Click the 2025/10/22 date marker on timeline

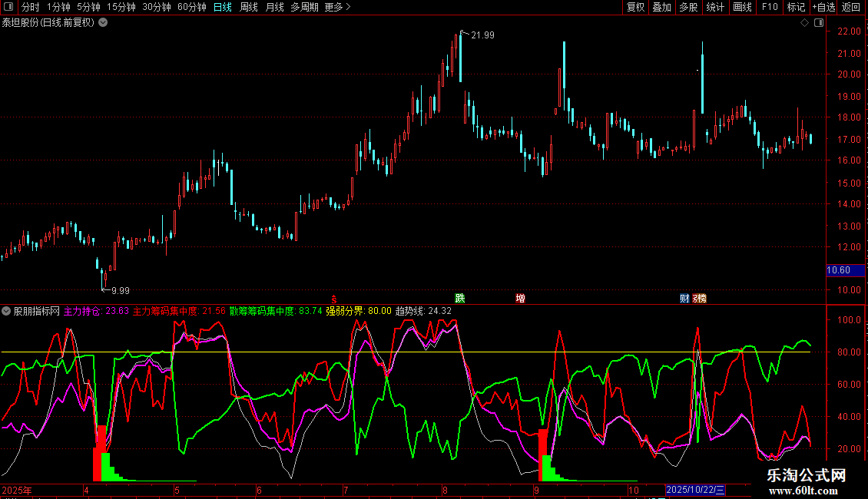point(695,490)
